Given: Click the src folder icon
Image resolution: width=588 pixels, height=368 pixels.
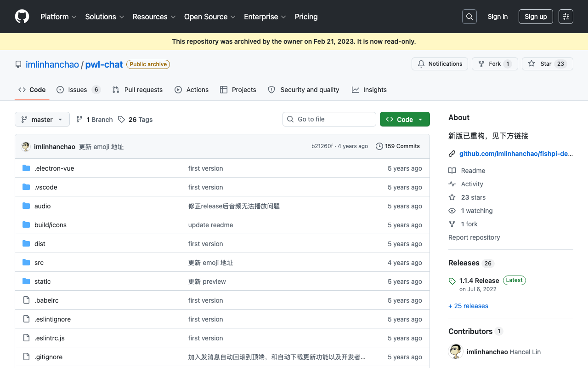Looking at the screenshot, I should click(x=26, y=263).
